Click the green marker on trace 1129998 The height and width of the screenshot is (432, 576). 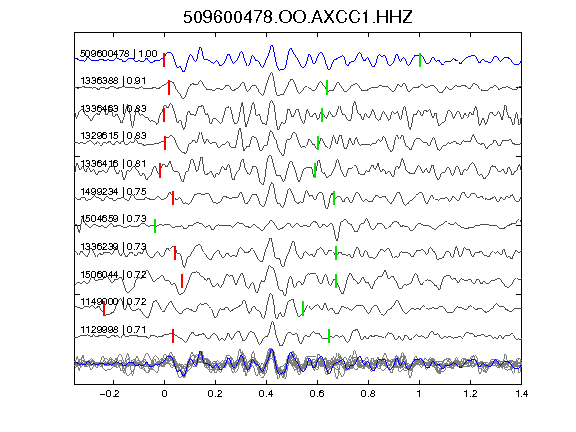tap(329, 336)
